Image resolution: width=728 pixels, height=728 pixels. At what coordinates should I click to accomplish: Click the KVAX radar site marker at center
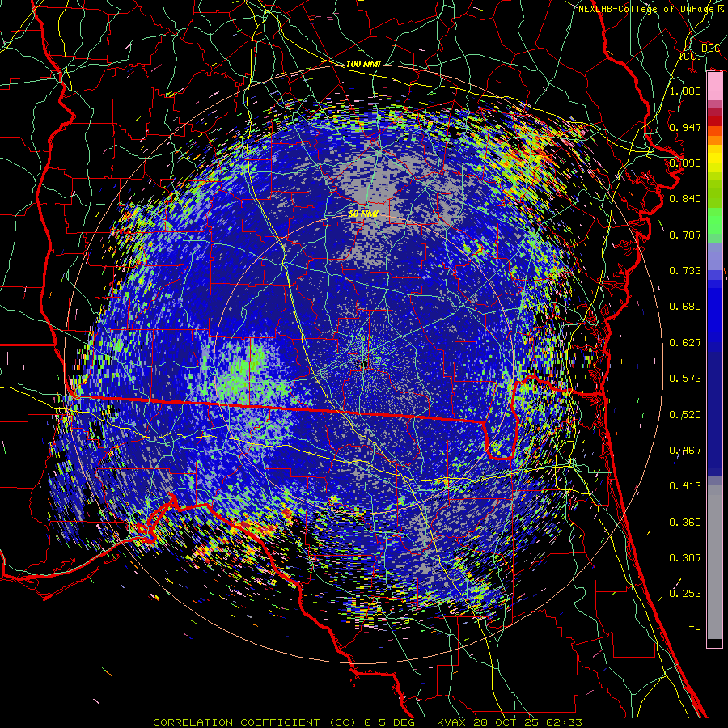(x=364, y=365)
